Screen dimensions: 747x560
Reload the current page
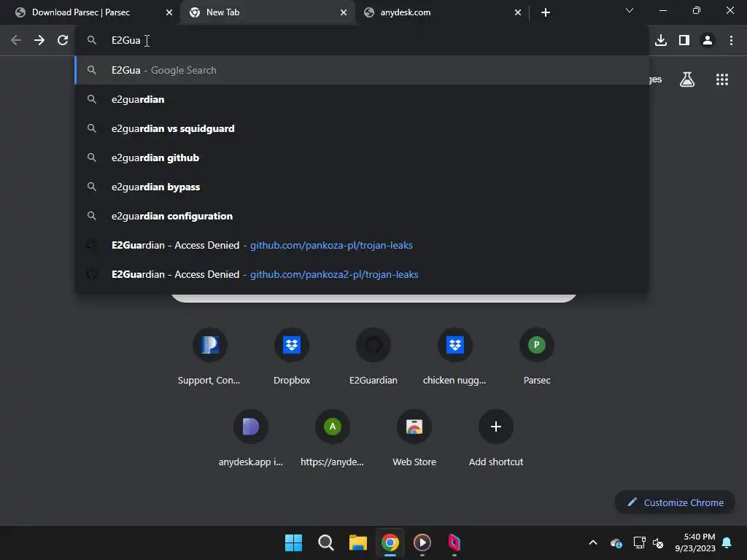63,41
